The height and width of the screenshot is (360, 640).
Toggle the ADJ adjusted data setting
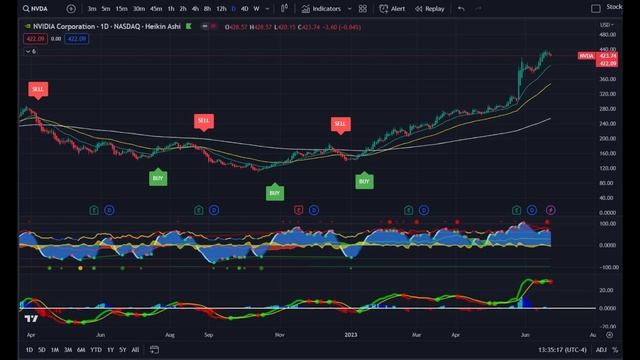[x=601, y=350]
